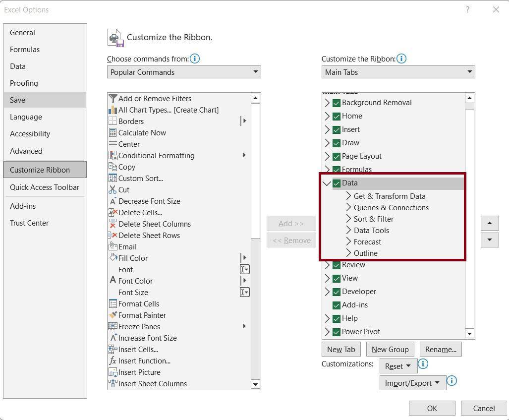Select the Custom Sort icon

pyautogui.click(x=113, y=178)
